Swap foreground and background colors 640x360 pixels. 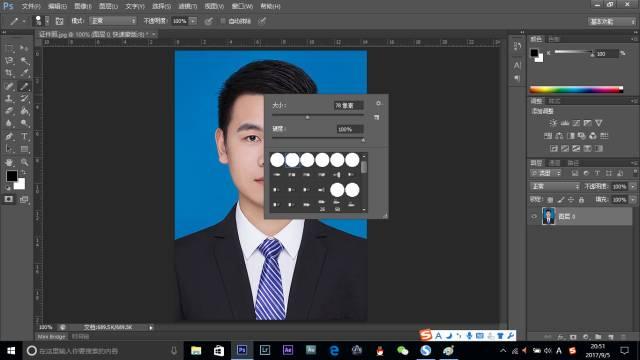pos(23,173)
